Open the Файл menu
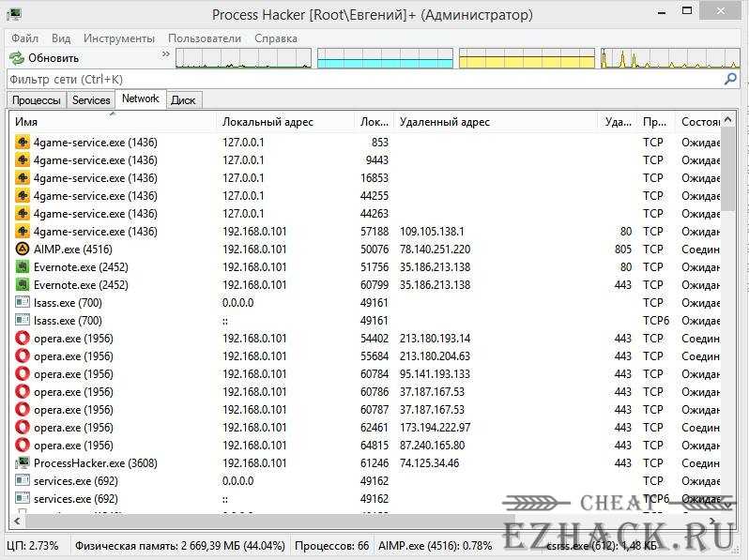The width and height of the screenshot is (749, 560). click(x=24, y=38)
